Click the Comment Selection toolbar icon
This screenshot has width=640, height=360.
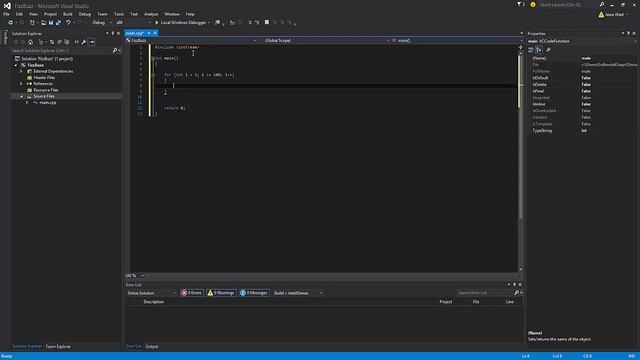coord(250,22)
